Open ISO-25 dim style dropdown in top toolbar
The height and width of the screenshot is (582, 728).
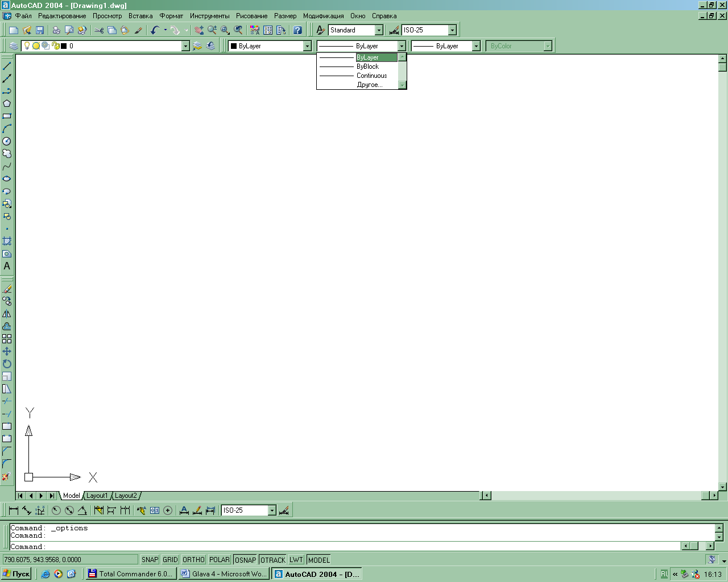click(x=452, y=30)
